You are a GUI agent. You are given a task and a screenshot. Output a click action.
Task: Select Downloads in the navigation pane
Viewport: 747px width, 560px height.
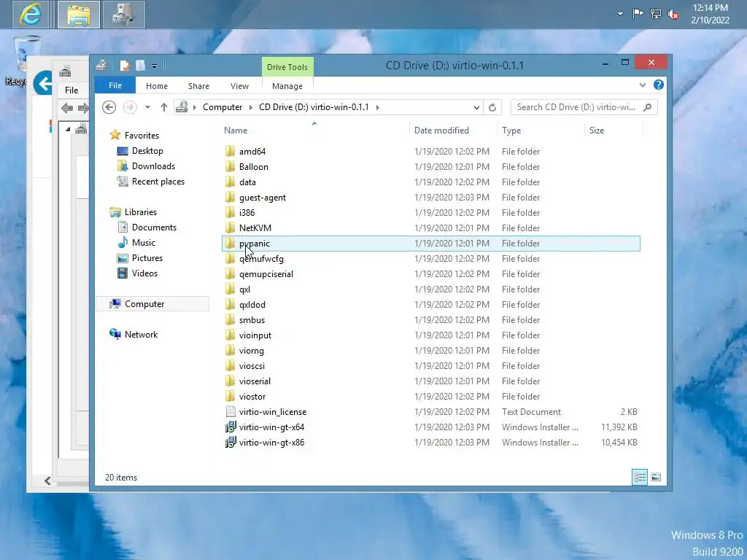coord(153,166)
